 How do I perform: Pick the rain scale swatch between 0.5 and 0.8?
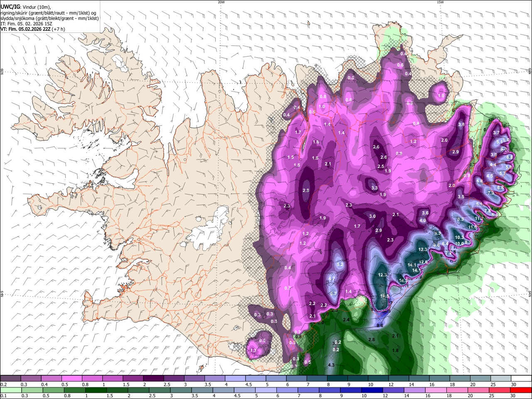[x=53, y=390]
